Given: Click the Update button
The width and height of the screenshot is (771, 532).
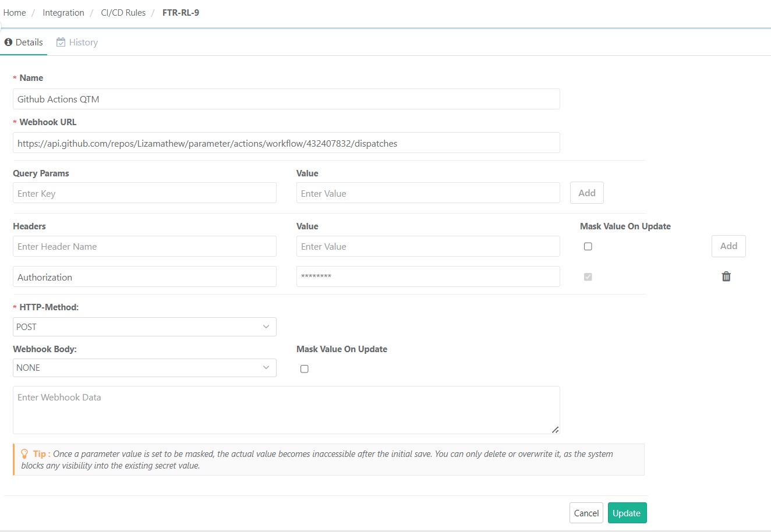Looking at the screenshot, I should (627, 513).
